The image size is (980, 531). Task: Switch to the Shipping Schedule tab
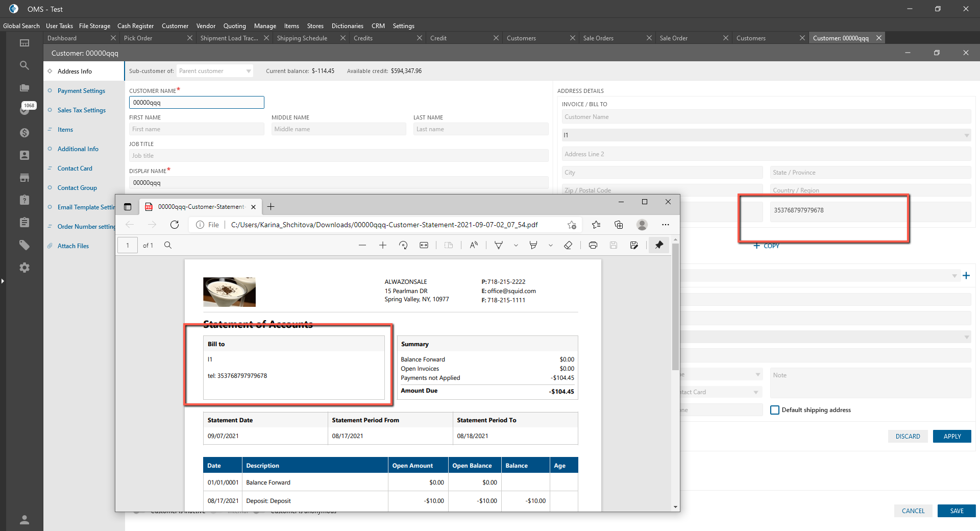(302, 38)
